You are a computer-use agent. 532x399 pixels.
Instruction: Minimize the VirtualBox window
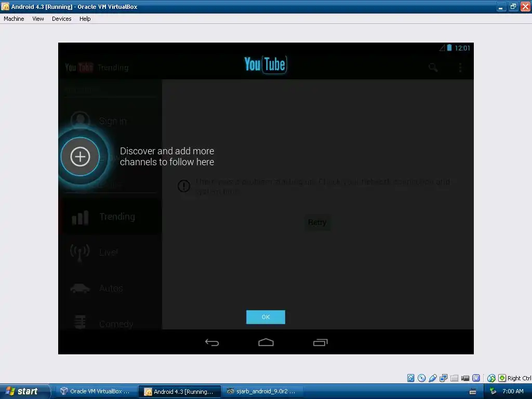[x=500, y=7]
